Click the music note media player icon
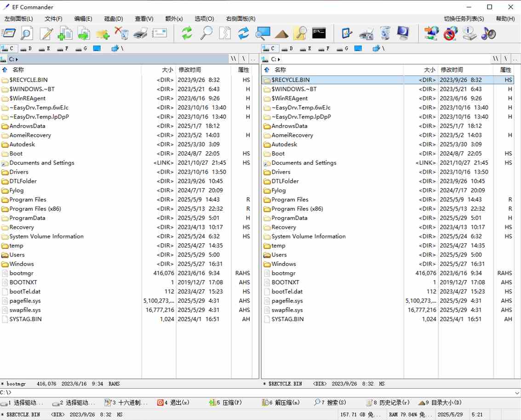Image resolution: width=521 pixels, height=420 pixels. 488,34
